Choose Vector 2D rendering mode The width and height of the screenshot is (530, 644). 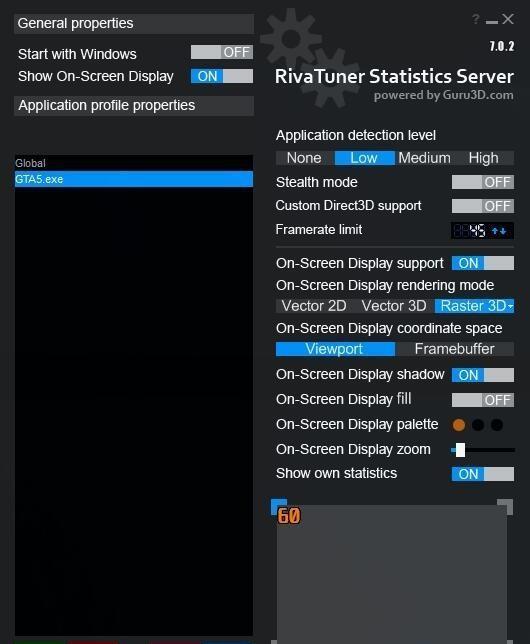click(x=314, y=306)
